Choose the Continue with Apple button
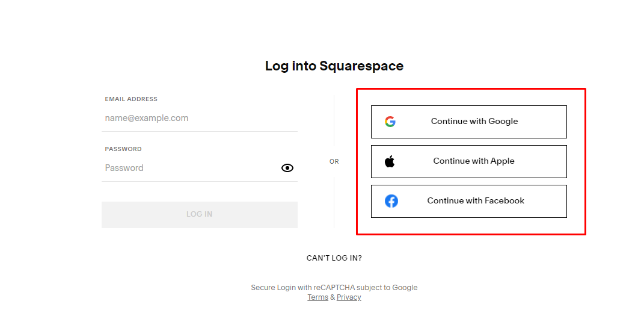 474,161
